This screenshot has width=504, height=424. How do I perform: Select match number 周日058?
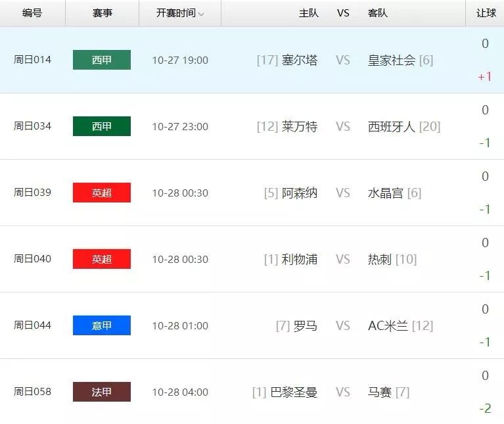pos(32,392)
